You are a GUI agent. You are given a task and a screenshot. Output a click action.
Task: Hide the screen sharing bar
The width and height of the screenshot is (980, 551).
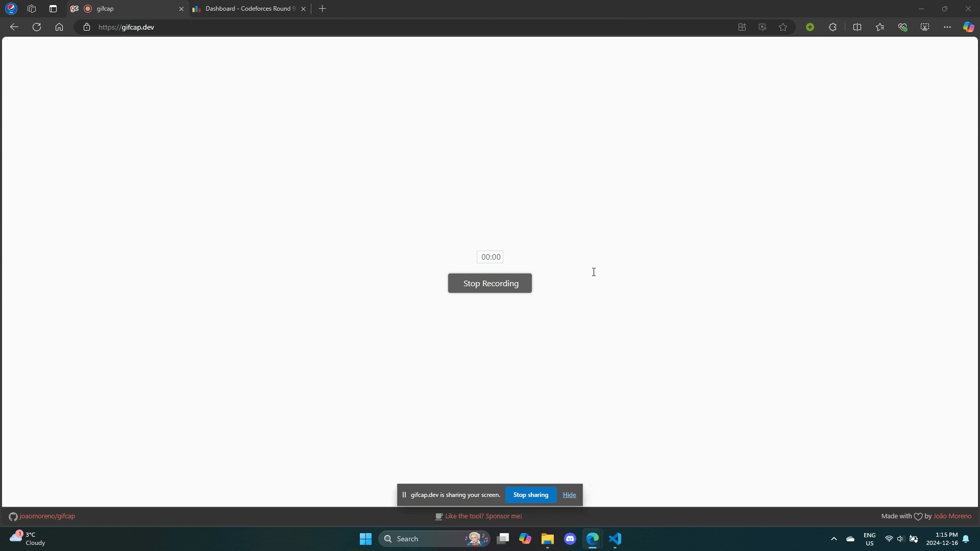pyautogui.click(x=570, y=494)
